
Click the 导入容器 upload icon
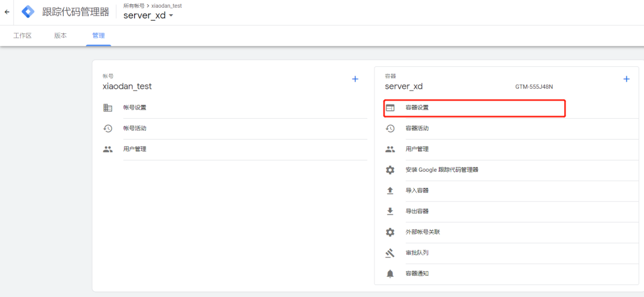tap(390, 191)
